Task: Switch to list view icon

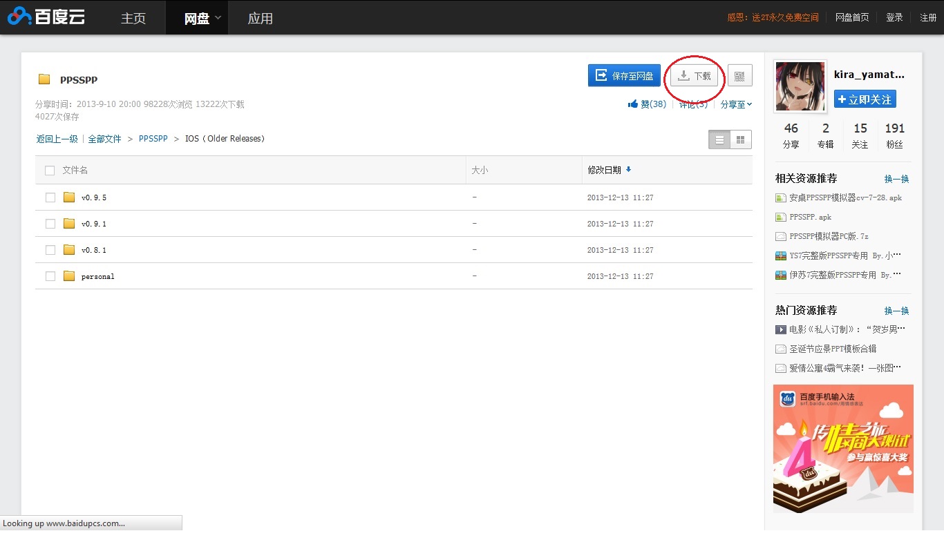Action: click(719, 139)
